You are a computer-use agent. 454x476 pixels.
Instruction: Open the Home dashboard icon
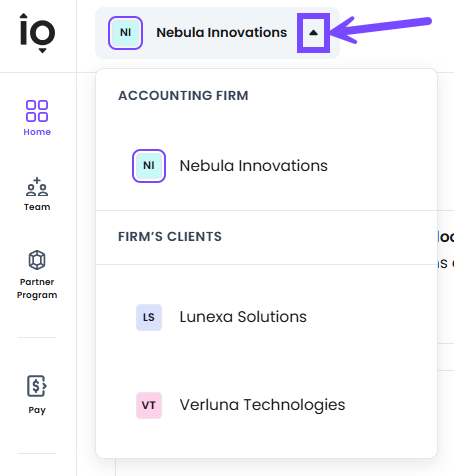coord(37,111)
